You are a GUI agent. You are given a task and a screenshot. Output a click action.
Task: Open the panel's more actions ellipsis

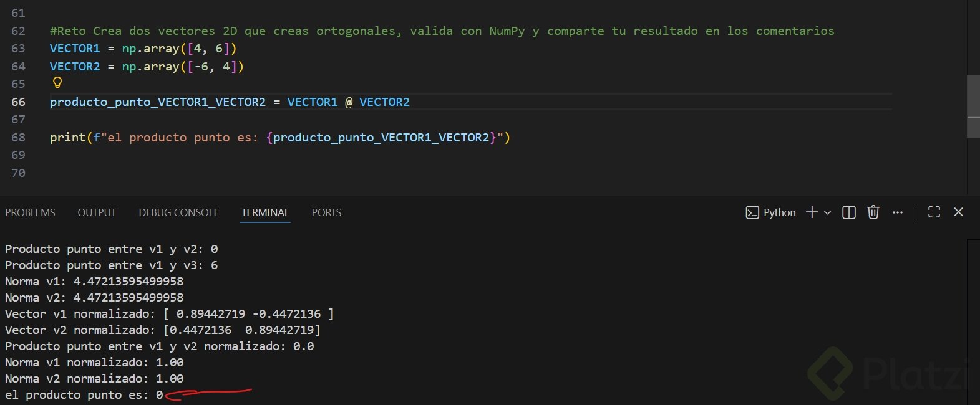click(x=898, y=212)
